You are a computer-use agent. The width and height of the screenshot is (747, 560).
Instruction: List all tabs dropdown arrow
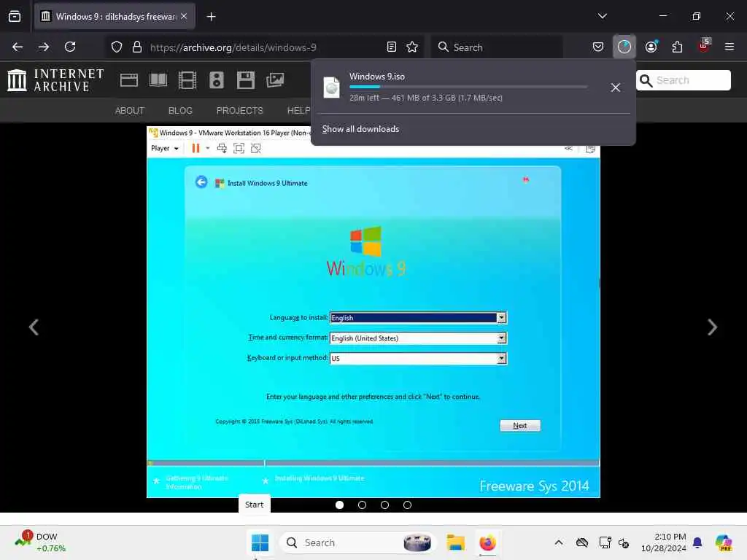pyautogui.click(x=602, y=16)
